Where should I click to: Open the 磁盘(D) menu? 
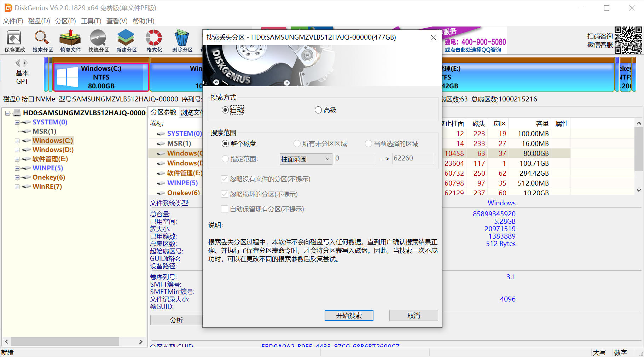pos(39,21)
